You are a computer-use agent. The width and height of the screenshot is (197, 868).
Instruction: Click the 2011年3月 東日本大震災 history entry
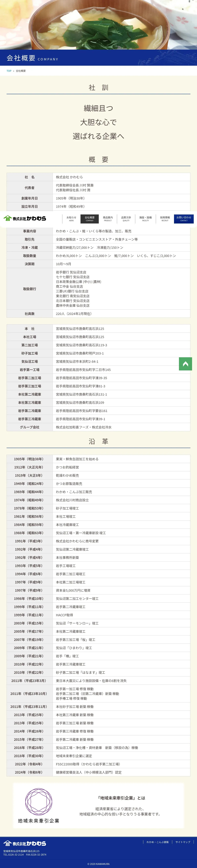91,681
